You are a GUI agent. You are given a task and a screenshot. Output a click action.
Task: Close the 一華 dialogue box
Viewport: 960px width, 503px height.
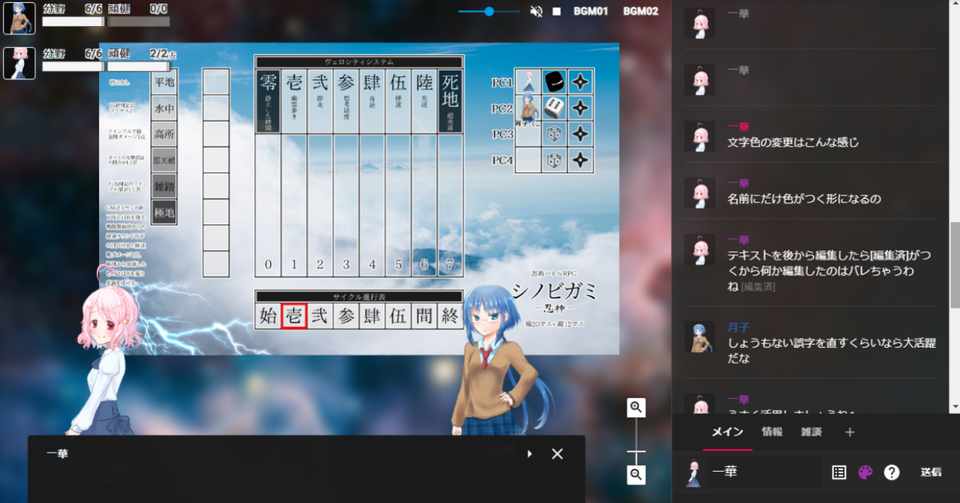[557, 454]
